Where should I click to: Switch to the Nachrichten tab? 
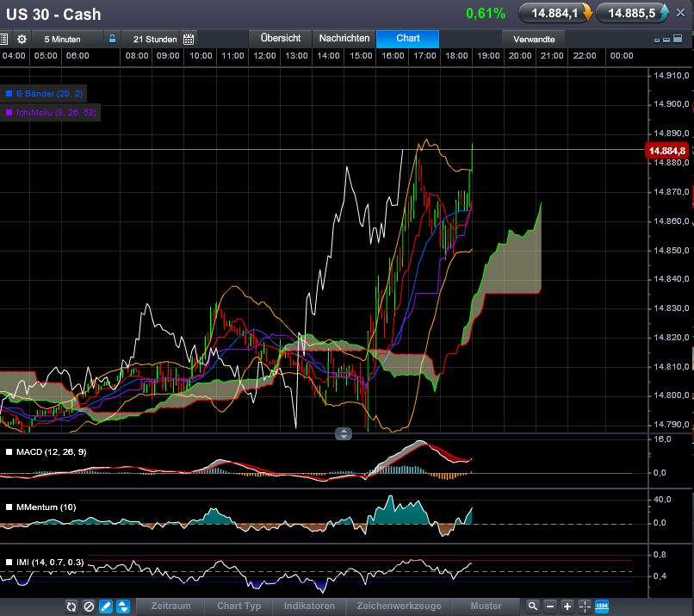344,39
